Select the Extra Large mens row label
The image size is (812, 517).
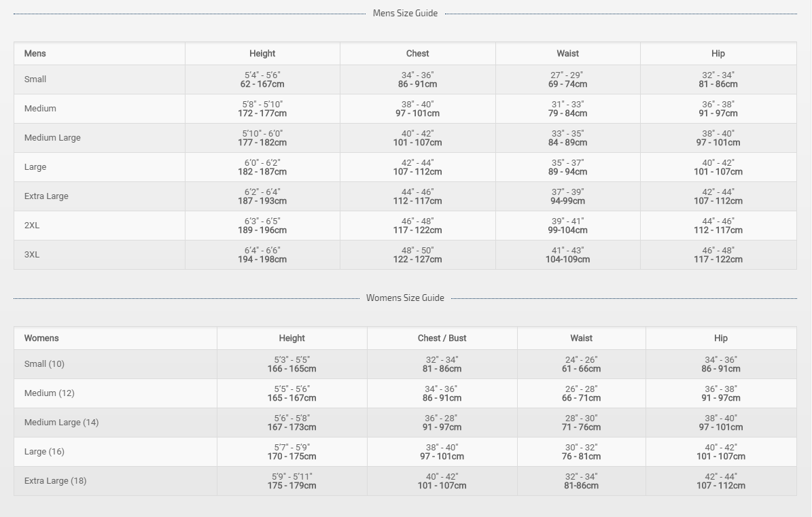[46, 196]
